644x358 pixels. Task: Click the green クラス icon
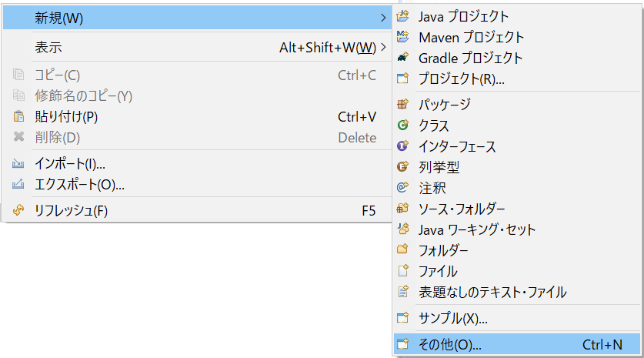pos(403,125)
